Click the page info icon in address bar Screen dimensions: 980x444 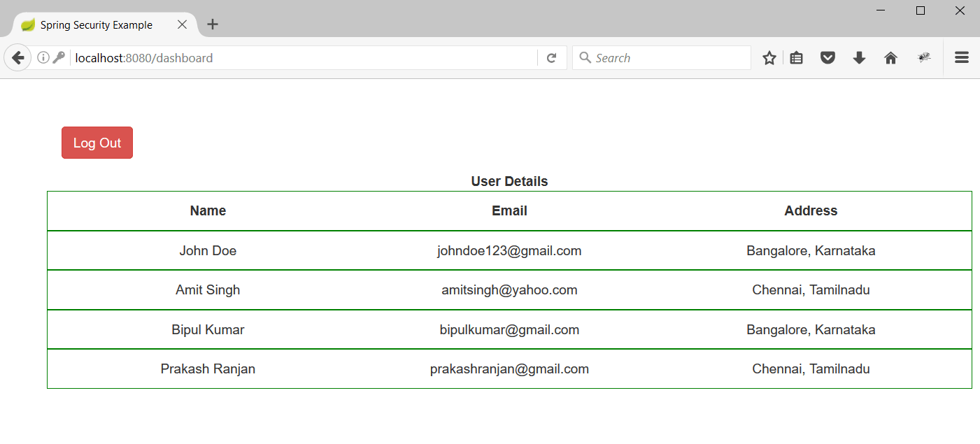pyautogui.click(x=43, y=57)
